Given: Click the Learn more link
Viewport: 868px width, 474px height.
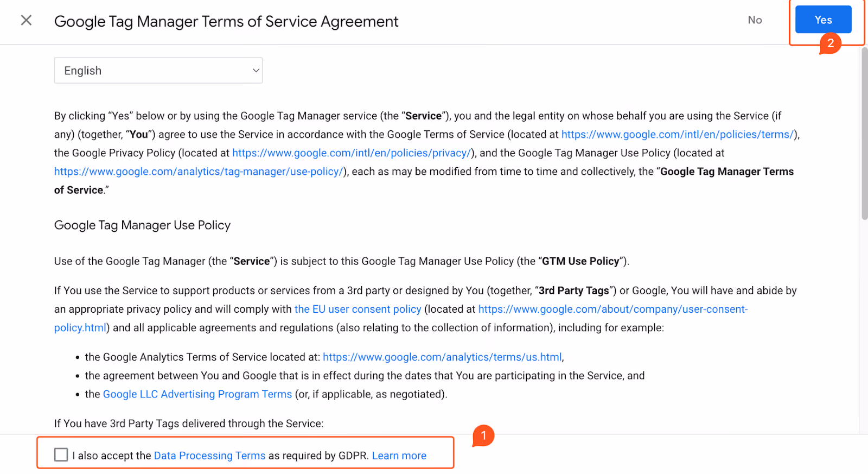Looking at the screenshot, I should tap(399, 456).
